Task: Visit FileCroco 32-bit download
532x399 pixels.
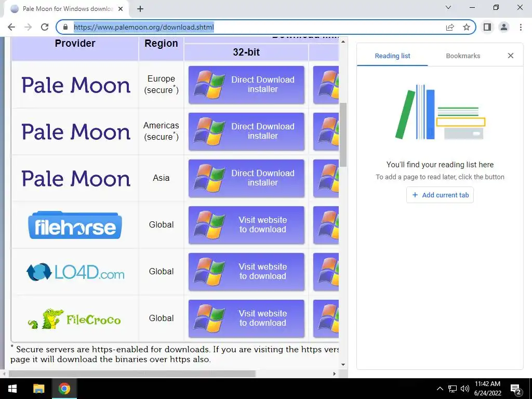Action: coord(246,318)
